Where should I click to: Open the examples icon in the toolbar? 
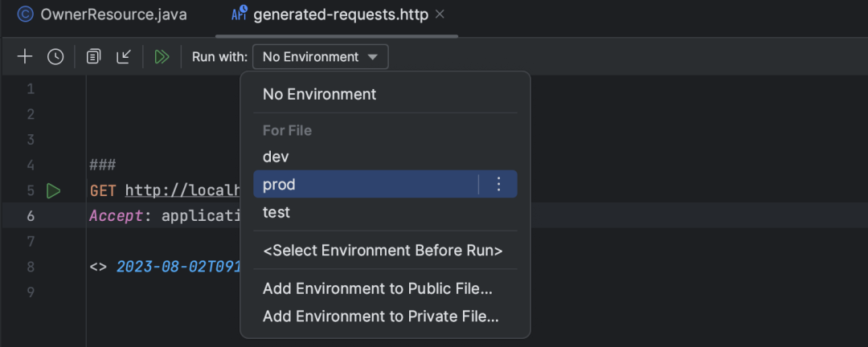(93, 56)
